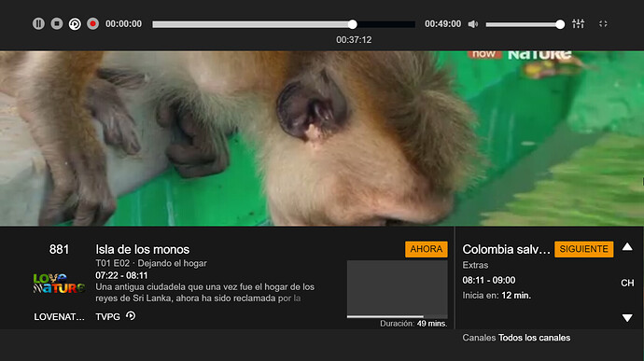Click the program progress bar under thumbnail
The width and height of the screenshot is (644, 361).
point(398,316)
